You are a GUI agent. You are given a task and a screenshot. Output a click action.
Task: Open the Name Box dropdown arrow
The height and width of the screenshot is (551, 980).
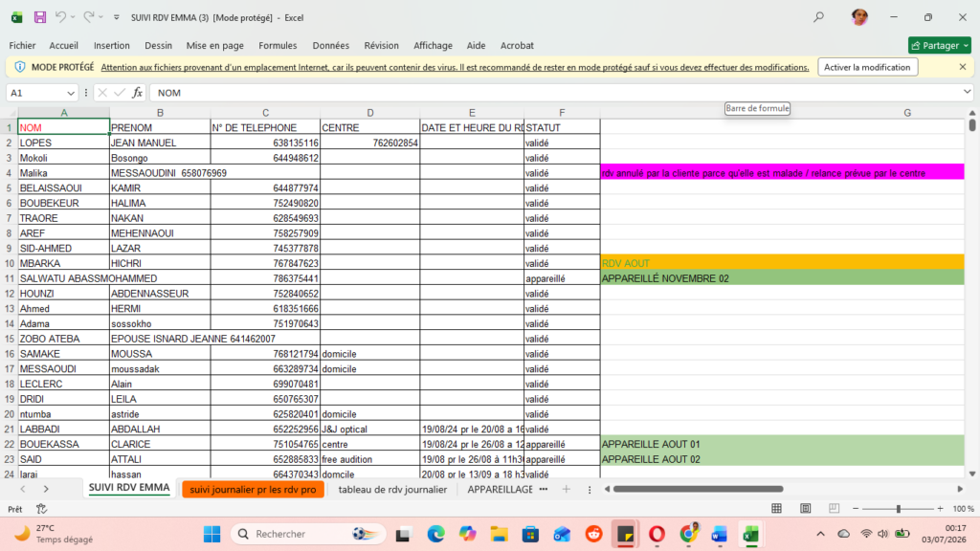click(x=71, y=93)
